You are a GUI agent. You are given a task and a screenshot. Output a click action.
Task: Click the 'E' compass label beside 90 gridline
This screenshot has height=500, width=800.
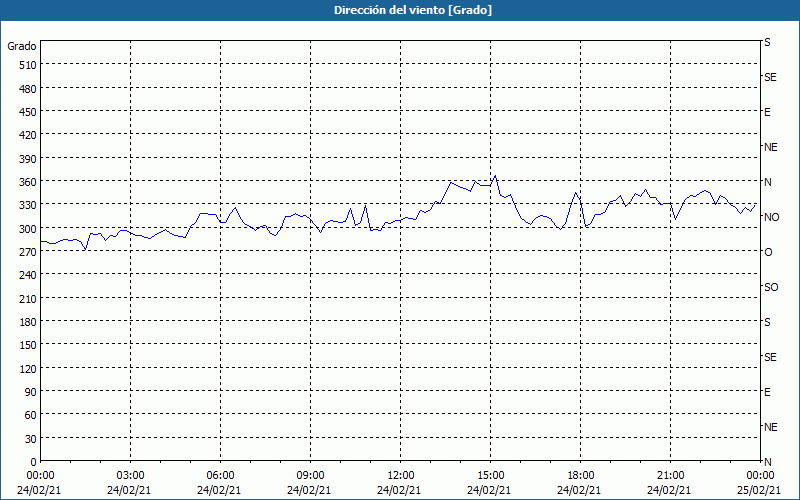[767, 392]
